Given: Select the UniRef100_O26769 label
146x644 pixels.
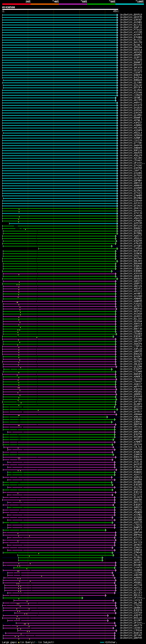Looking at the screenshot, I should click(x=131, y=613).
